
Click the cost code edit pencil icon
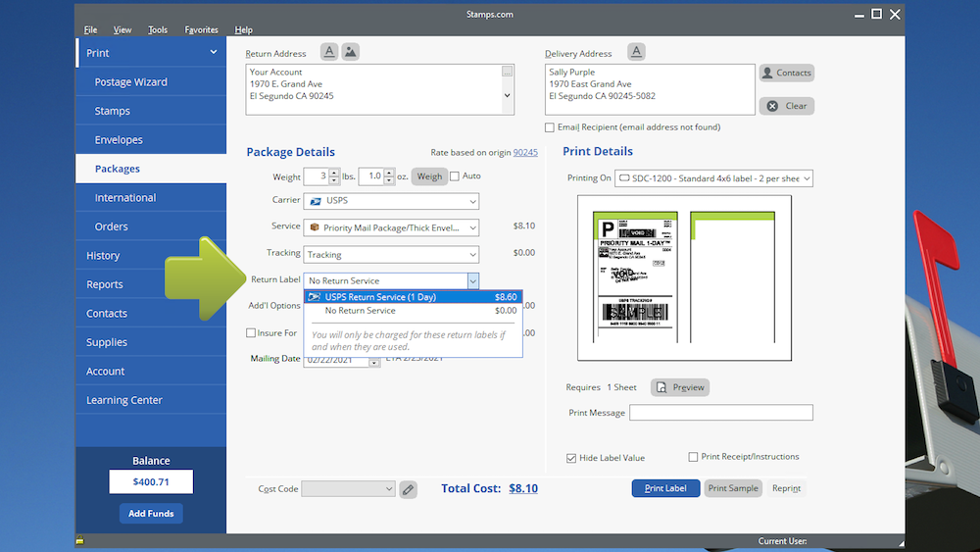408,489
